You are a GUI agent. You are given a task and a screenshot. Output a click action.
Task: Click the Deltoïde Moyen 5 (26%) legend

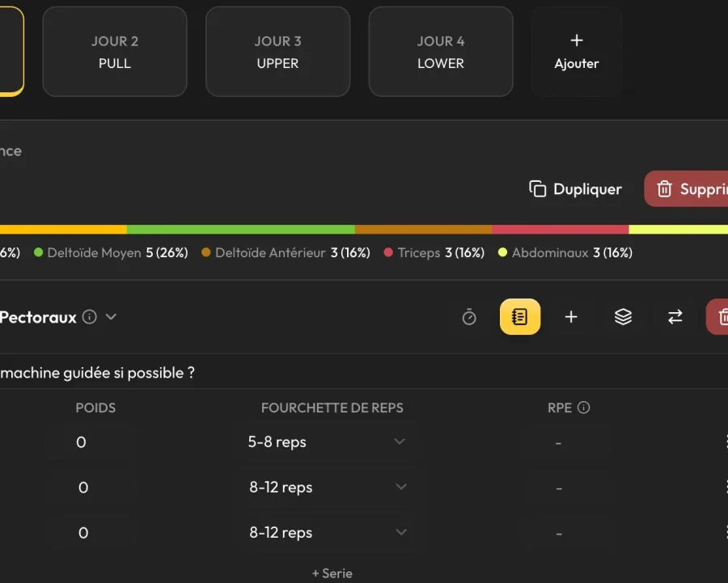[111, 252]
